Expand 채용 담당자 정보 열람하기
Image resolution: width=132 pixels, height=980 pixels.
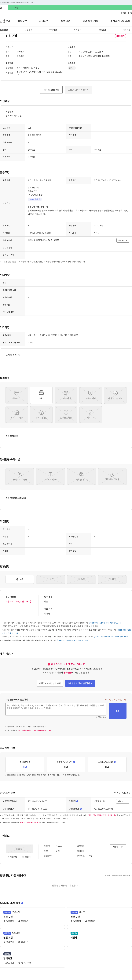[80, 683]
